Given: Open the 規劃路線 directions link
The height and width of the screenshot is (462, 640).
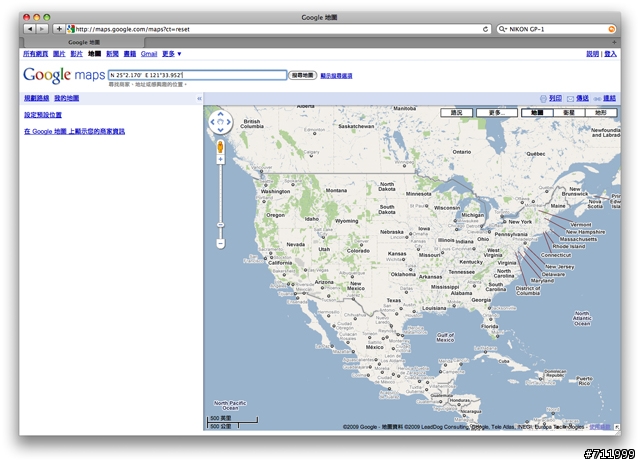Looking at the screenshot, I should click(36, 98).
